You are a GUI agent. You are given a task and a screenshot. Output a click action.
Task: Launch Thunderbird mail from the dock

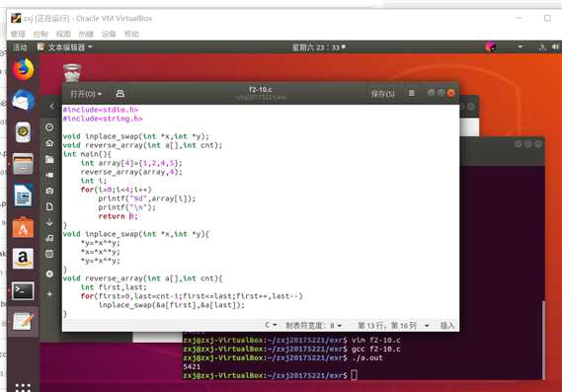pos(23,101)
